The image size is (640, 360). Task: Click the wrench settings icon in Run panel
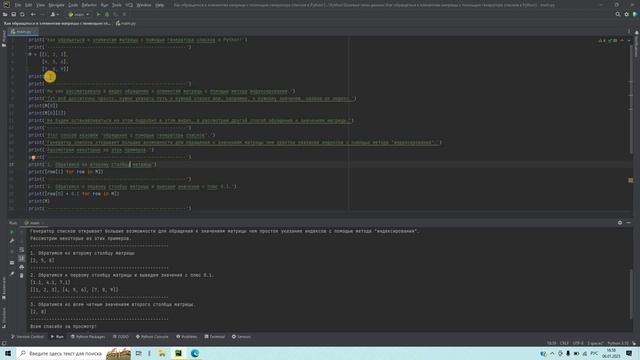tap(12, 241)
